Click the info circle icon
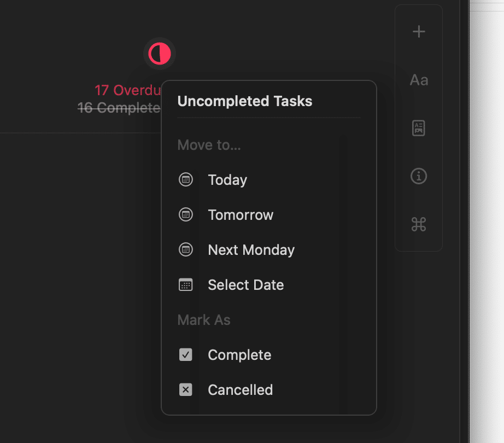The image size is (504, 443). coord(419,176)
